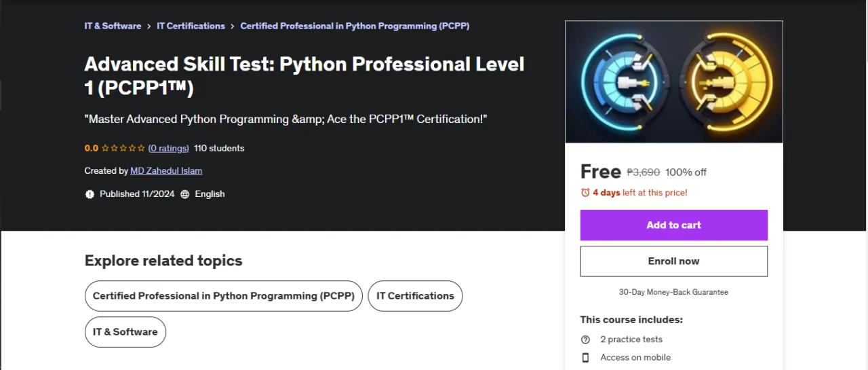Open the PCPP breadcrumb link
This screenshot has width=868, height=370.
pos(355,26)
